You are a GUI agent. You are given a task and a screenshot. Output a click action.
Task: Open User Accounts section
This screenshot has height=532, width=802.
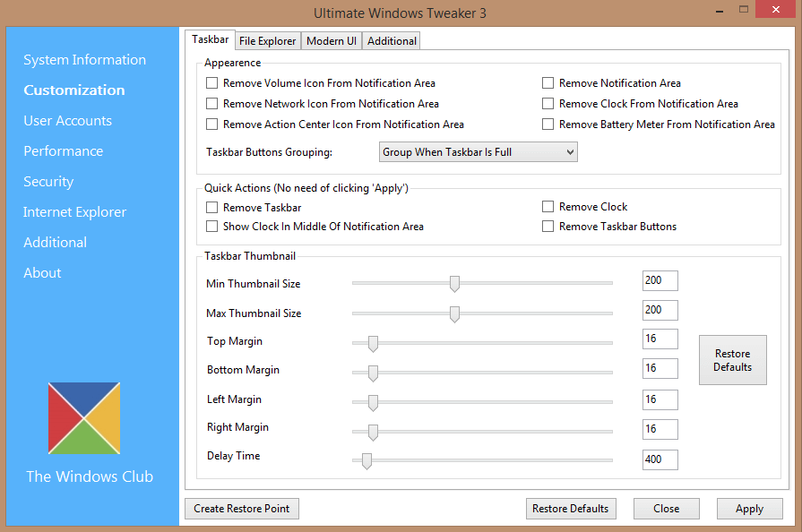pos(67,121)
